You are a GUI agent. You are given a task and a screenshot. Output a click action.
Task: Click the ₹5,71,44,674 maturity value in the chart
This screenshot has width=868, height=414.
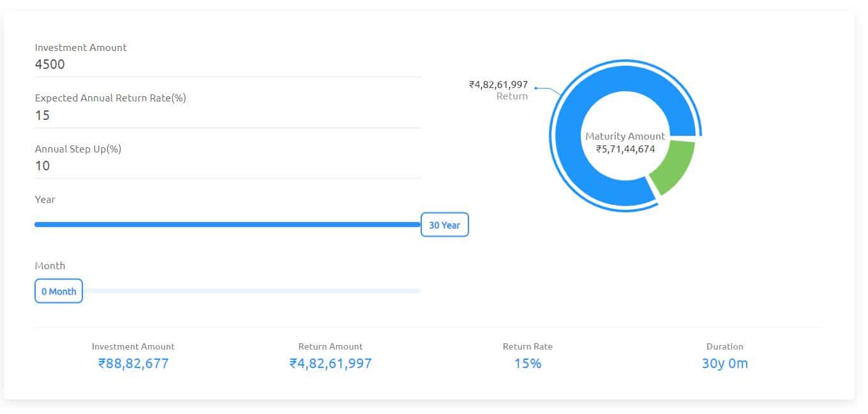tap(625, 149)
